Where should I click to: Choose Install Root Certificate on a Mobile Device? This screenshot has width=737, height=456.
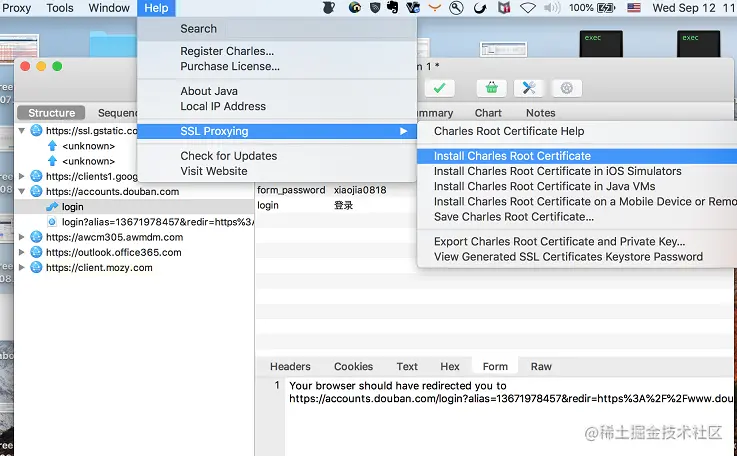click(x=577, y=201)
